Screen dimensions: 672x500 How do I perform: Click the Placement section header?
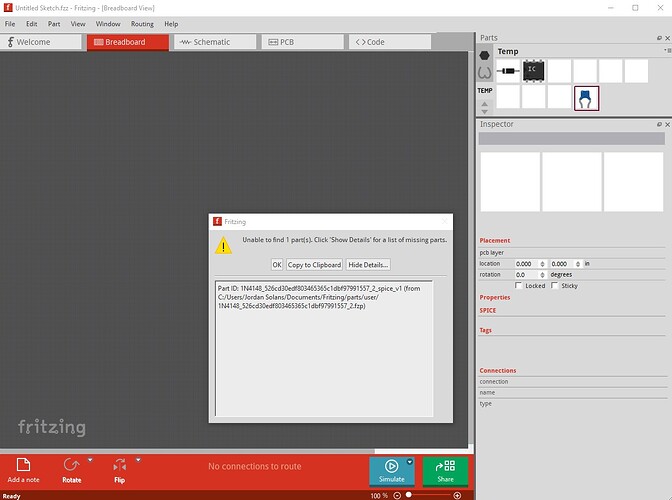point(495,240)
